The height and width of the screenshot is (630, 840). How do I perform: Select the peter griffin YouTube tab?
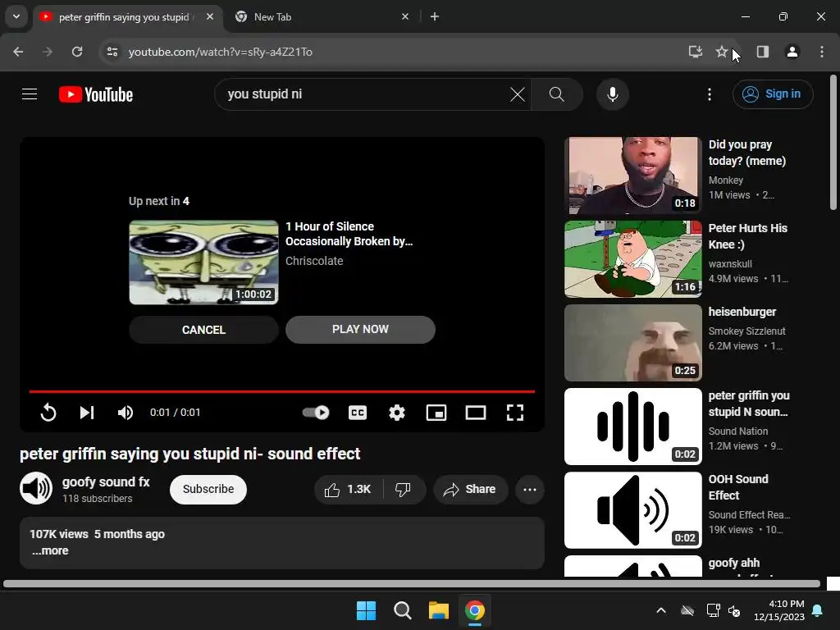click(x=123, y=17)
